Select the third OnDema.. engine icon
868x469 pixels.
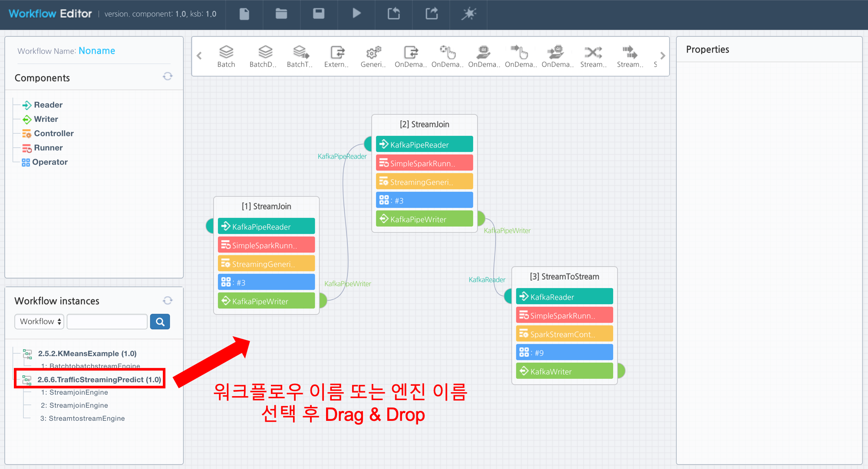point(484,56)
